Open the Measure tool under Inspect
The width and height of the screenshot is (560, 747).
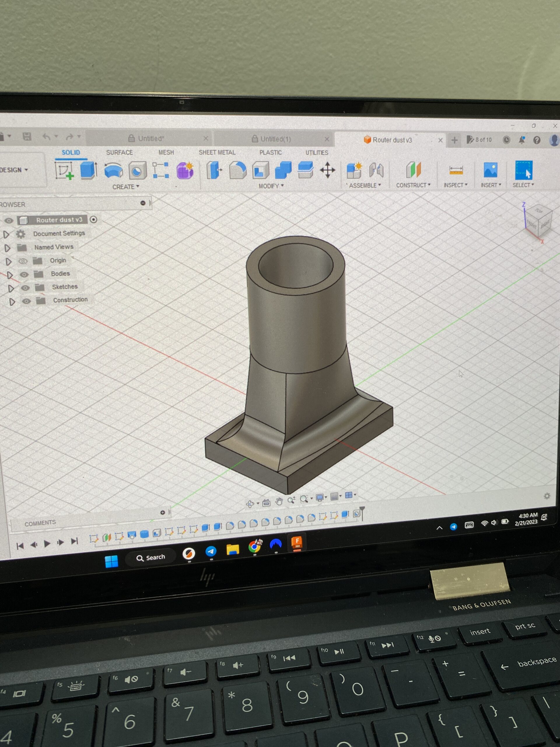pos(456,170)
